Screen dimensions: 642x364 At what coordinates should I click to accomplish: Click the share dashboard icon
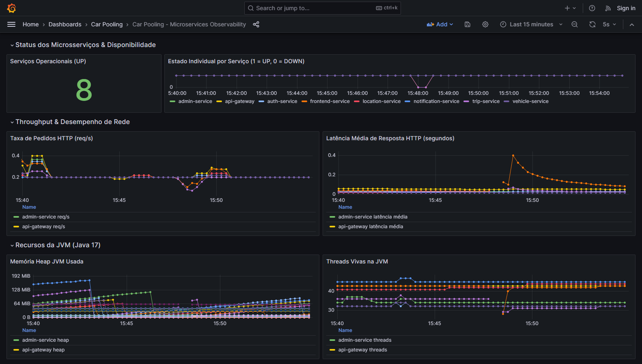[256, 24]
